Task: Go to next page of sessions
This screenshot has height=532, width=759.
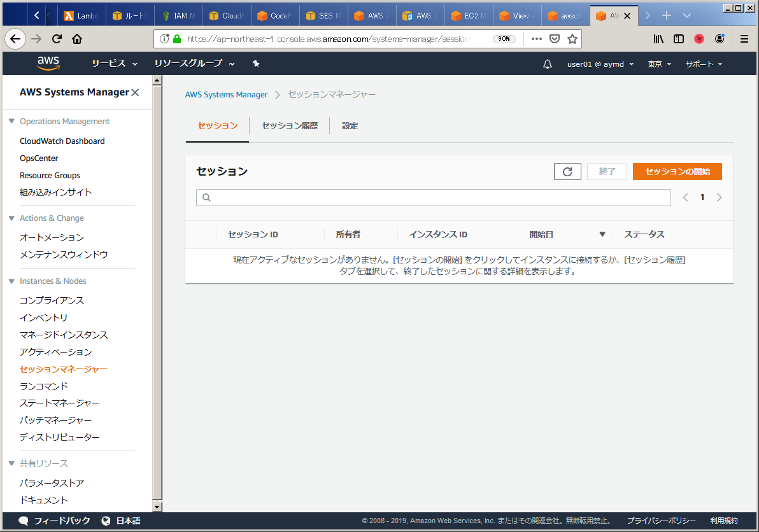Action: point(720,197)
